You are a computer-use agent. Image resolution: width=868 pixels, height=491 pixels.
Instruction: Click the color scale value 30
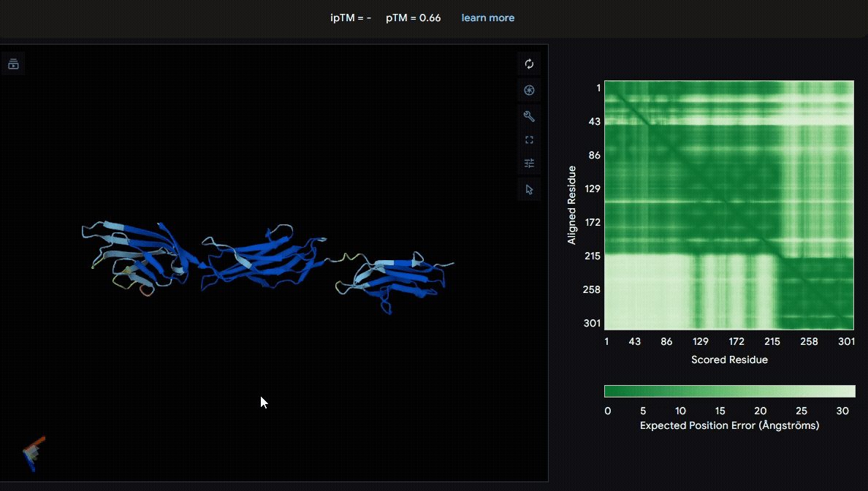pos(842,411)
